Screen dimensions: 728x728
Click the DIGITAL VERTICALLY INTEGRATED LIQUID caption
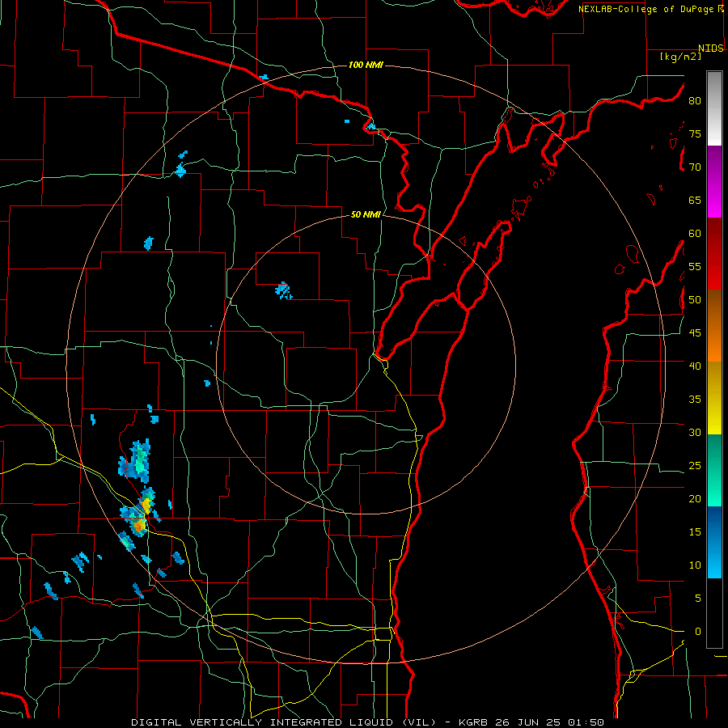coord(284,722)
